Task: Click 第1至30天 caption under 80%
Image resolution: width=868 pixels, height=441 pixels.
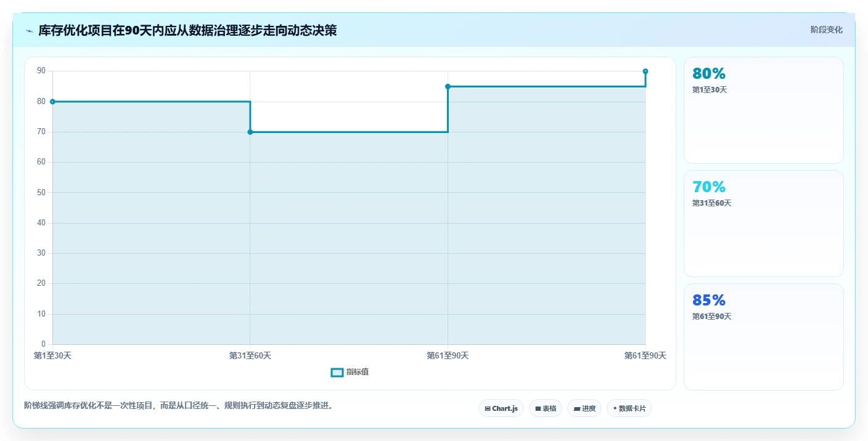Action: click(x=710, y=90)
